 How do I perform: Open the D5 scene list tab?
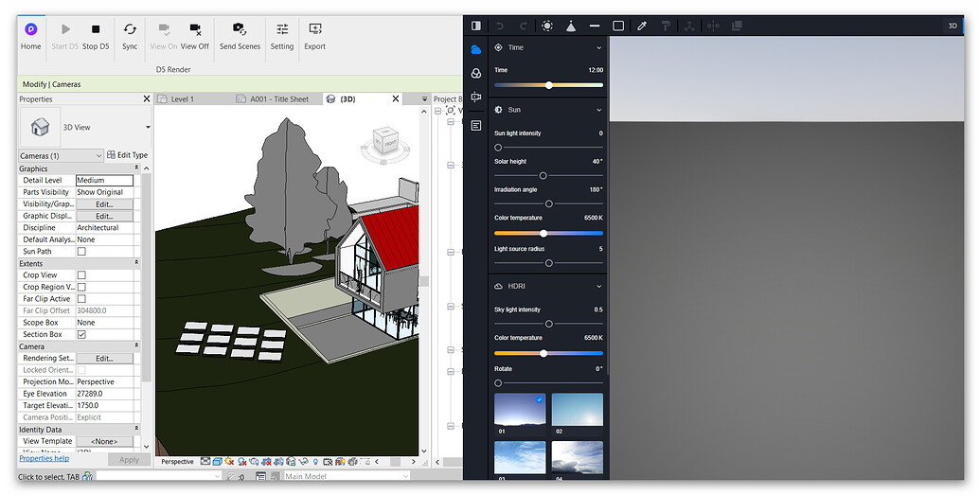(x=476, y=126)
